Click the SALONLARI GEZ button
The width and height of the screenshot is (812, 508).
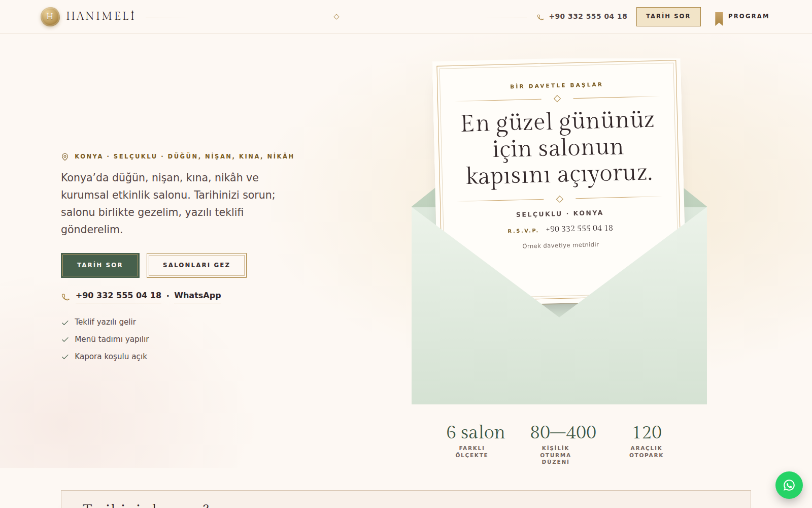click(x=196, y=265)
